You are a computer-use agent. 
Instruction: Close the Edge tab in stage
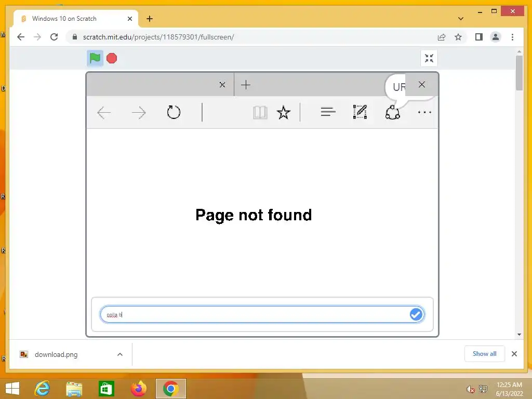point(222,85)
